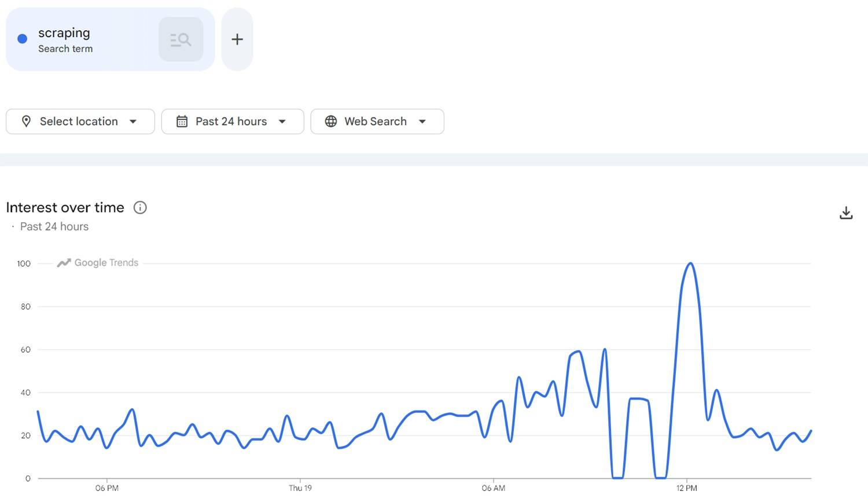Click the blue dot on the scraping term chip
Screen dimensions: 868x502
coord(22,38)
